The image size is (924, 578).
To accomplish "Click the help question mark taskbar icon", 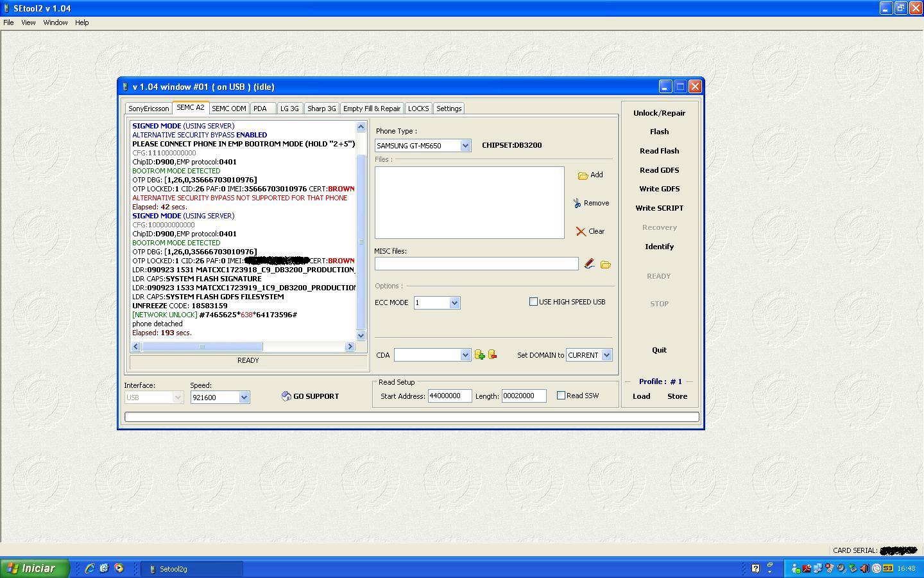I will (x=755, y=568).
